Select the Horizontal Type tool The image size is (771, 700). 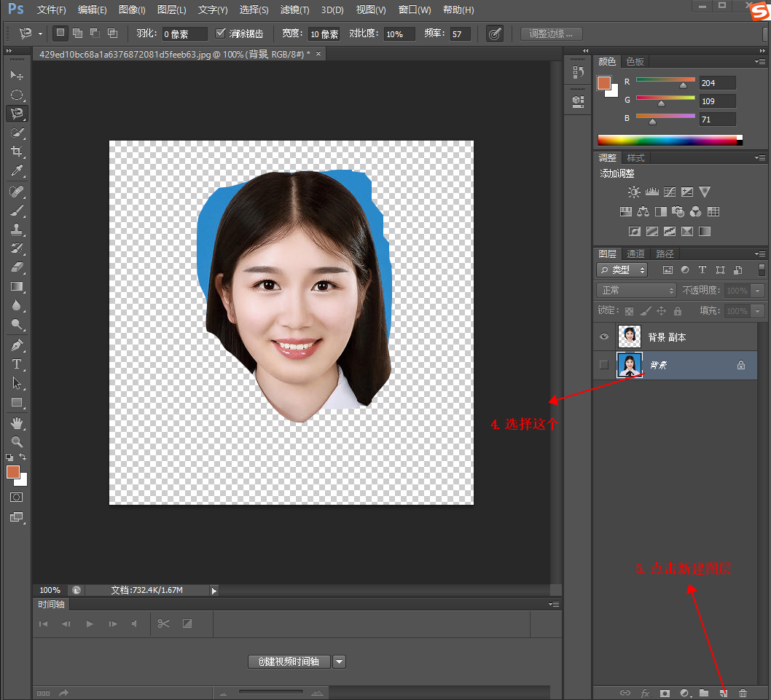[16, 364]
